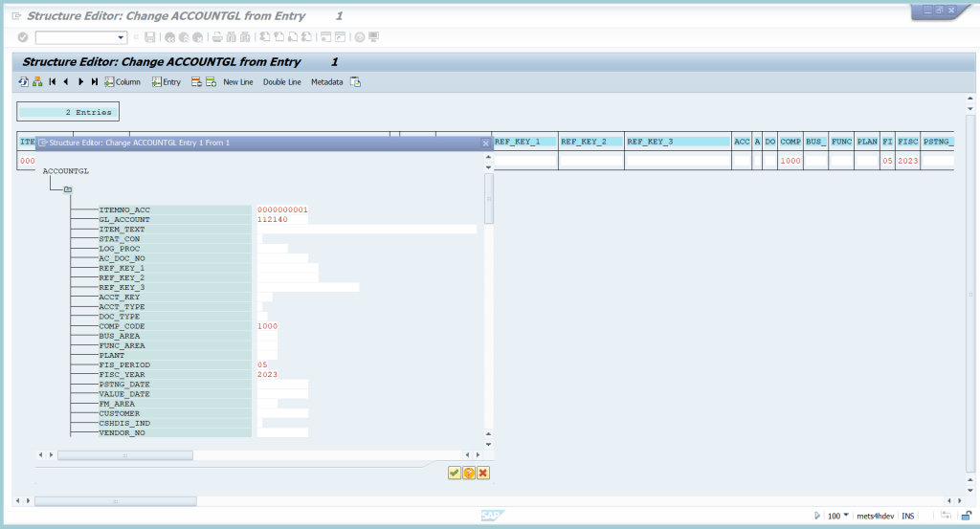Click the GL_ACCOUNT value field 112140
This screenshot has width=980, height=529.
click(282, 220)
